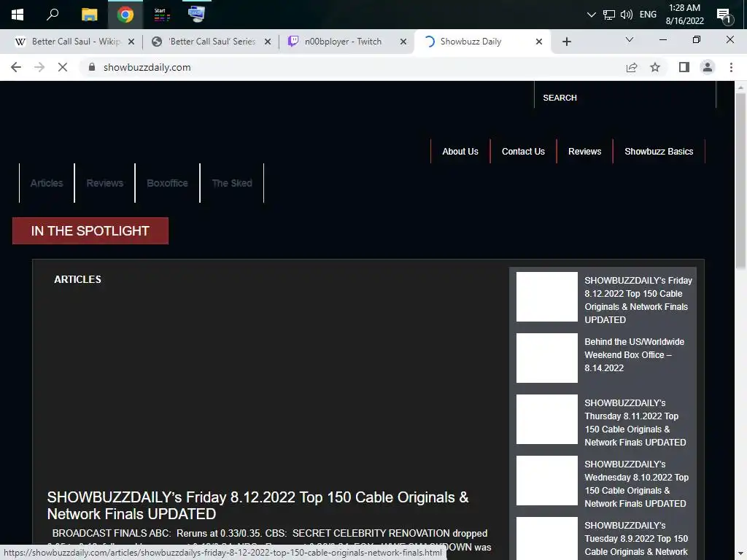
Task: Switch ENG input language indicator
Action: pyautogui.click(x=648, y=15)
